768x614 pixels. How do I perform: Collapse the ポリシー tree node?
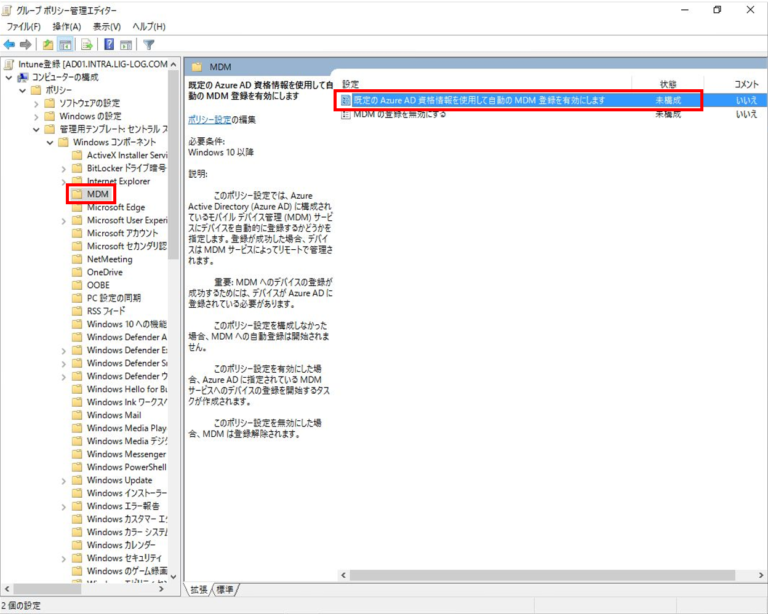pyautogui.click(x=23, y=90)
